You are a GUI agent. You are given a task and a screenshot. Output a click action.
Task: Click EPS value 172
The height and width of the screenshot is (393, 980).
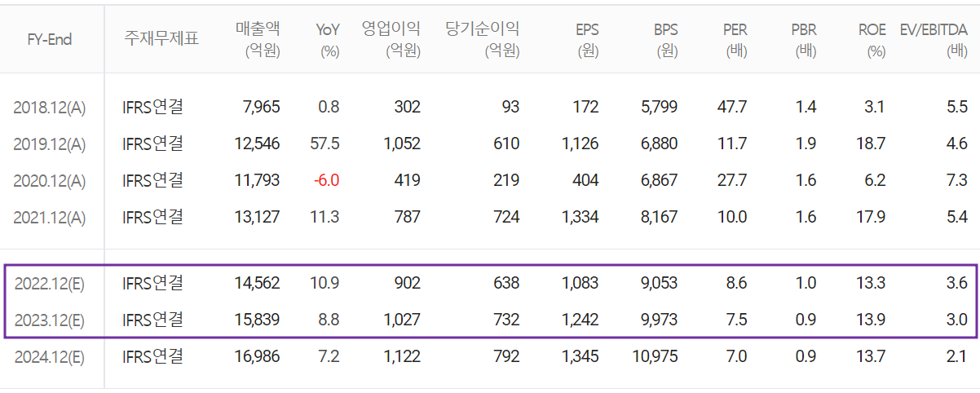coord(585,107)
